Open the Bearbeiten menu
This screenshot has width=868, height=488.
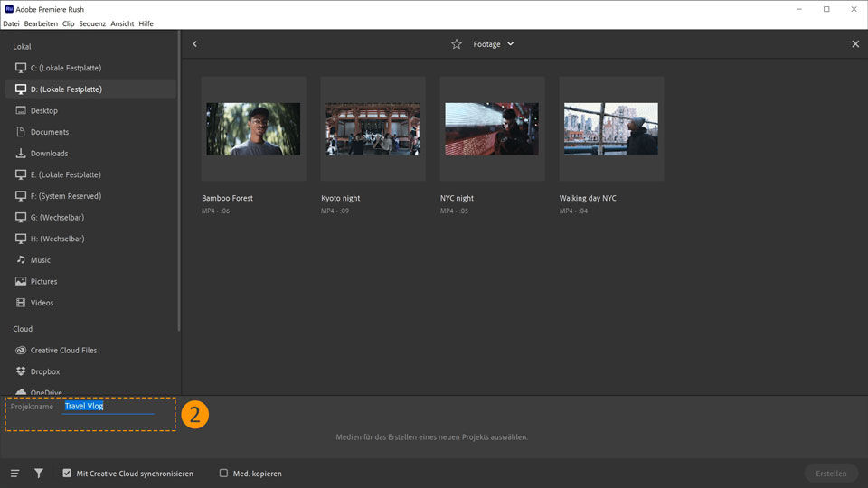41,23
